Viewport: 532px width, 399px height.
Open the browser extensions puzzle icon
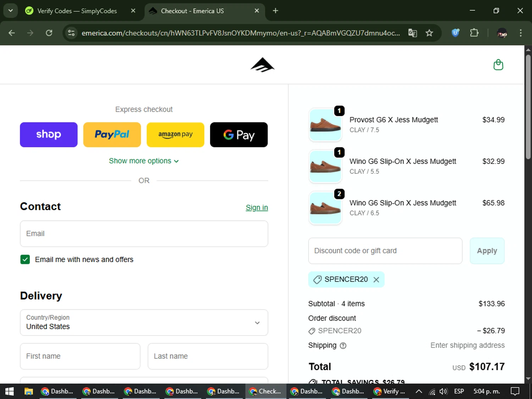pos(474,33)
